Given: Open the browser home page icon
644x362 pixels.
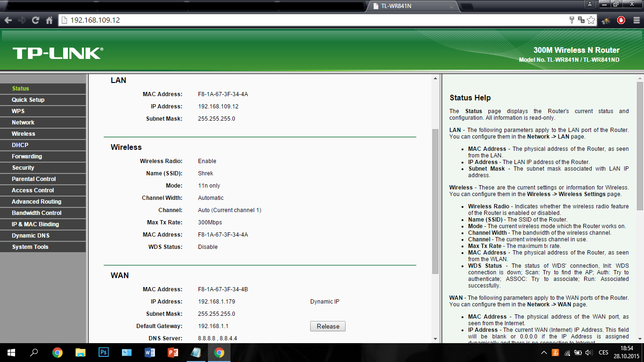Looking at the screenshot, I should 49,20.
